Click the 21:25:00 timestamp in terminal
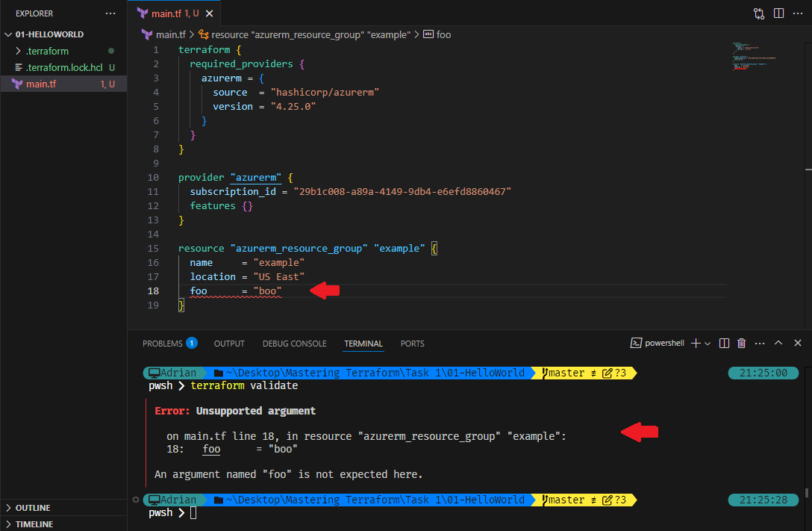 click(763, 373)
